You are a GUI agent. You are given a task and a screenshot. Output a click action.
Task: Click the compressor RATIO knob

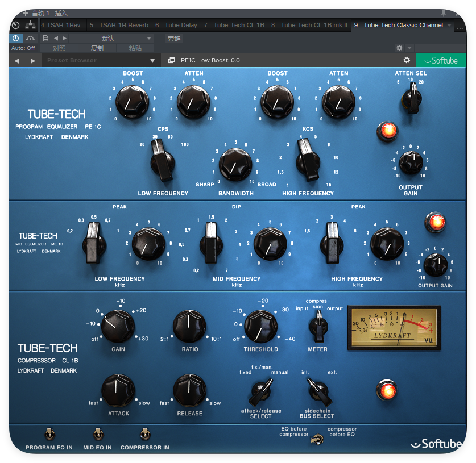click(189, 326)
